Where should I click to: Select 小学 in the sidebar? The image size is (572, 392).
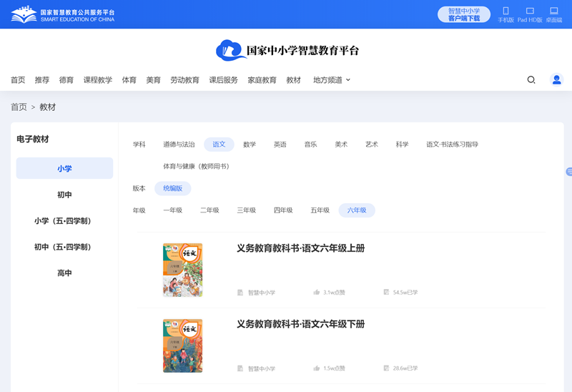(64, 168)
